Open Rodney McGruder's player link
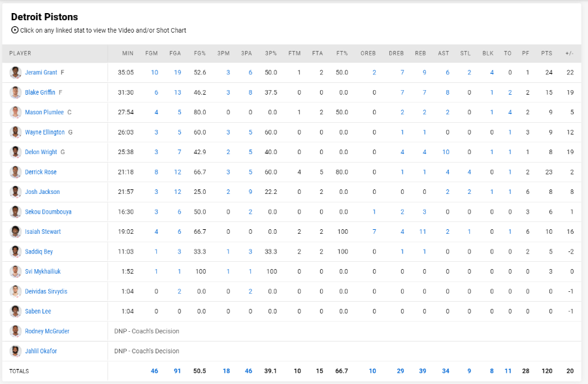This screenshot has width=588, height=384. [x=47, y=330]
